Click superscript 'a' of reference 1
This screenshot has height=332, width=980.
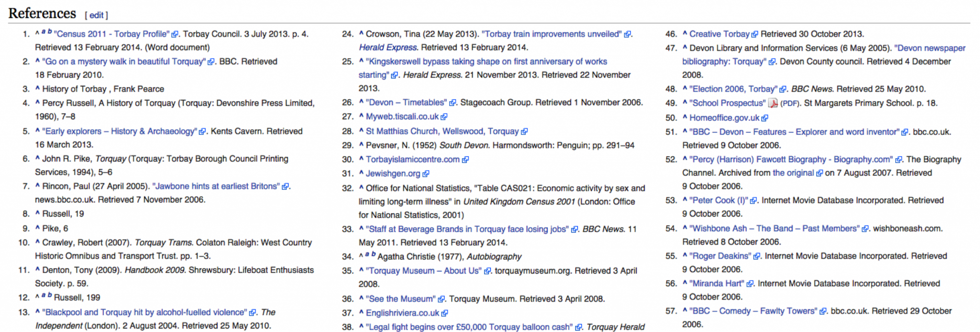(x=43, y=32)
